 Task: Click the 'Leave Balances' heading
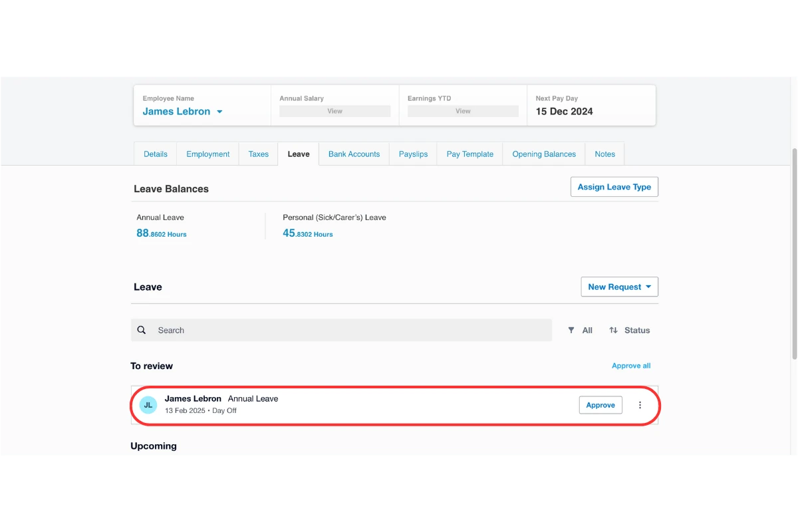[172, 189]
